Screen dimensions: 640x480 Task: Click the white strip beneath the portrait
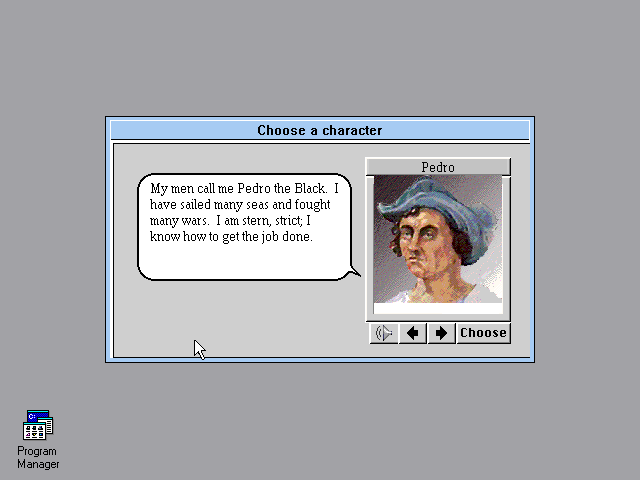(438, 309)
